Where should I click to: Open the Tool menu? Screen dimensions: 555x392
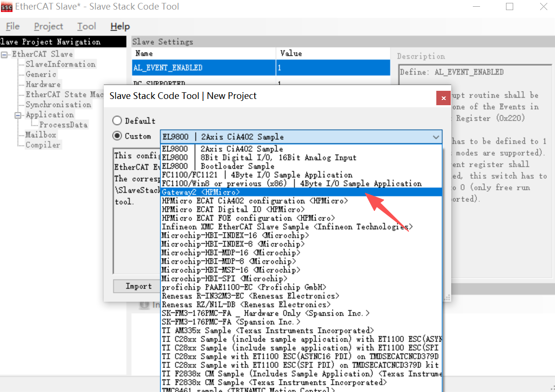86,26
